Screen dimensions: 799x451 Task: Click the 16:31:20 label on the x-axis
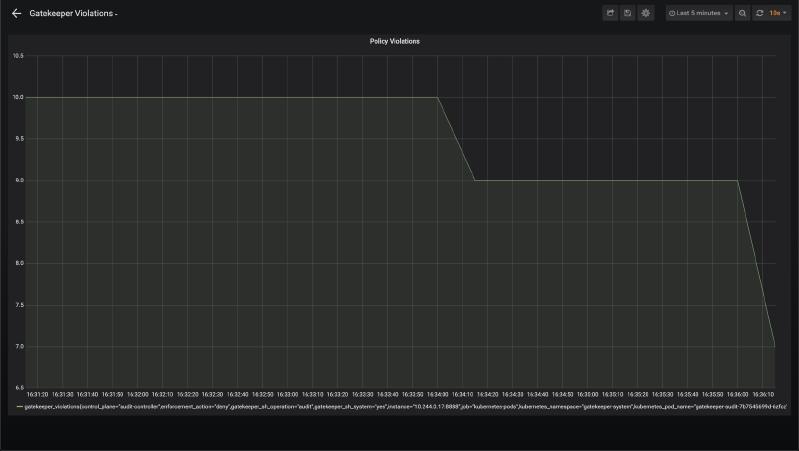click(37, 394)
